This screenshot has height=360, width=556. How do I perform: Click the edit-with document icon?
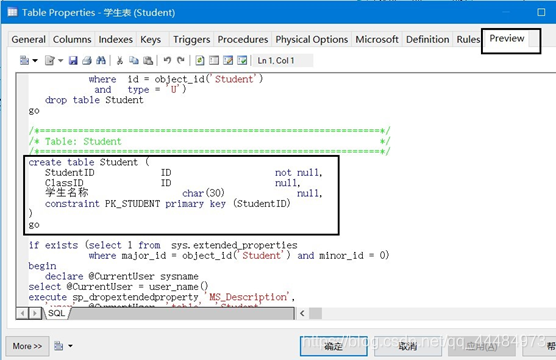tap(50, 61)
